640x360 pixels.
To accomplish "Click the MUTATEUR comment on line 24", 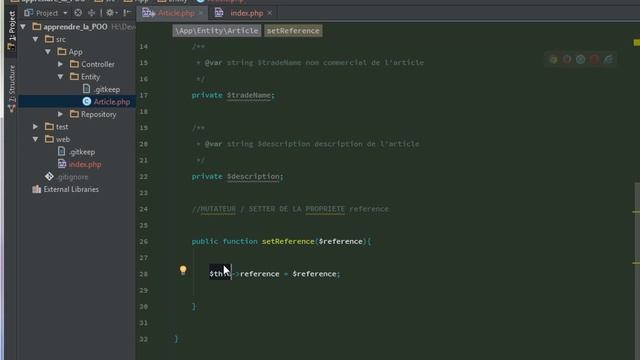I will 218,209.
